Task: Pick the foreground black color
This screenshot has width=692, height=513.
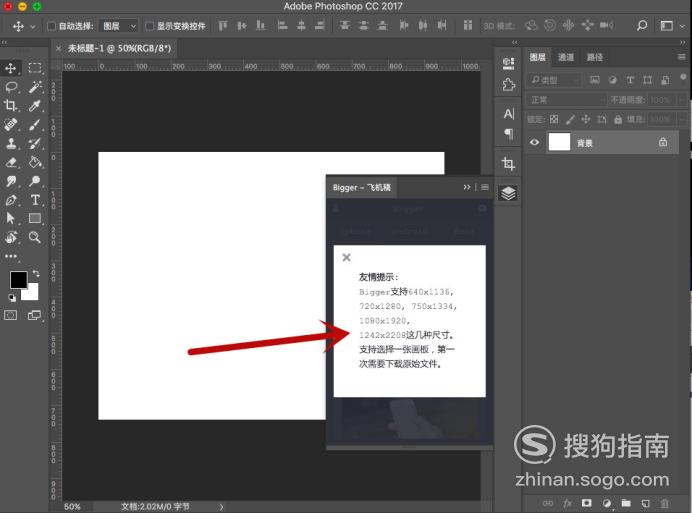Action: pyautogui.click(x=19, y=279)
